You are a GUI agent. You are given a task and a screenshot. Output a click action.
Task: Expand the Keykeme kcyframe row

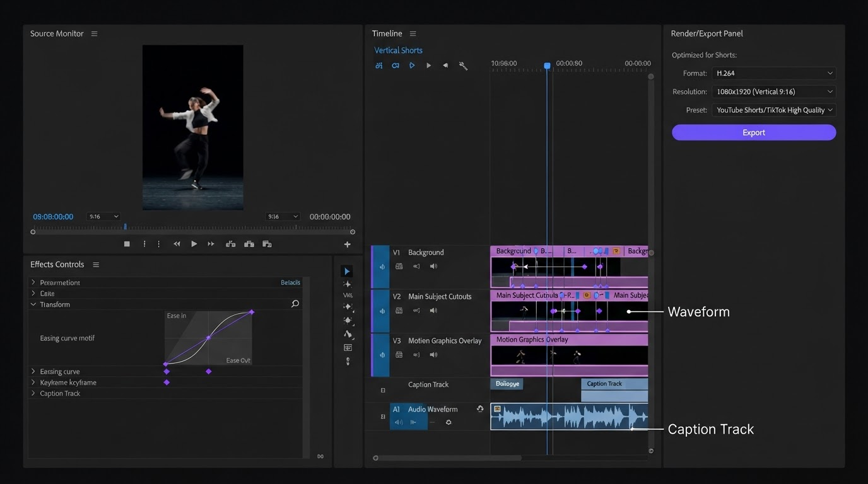pyautogui.click(x=33, y=383)
